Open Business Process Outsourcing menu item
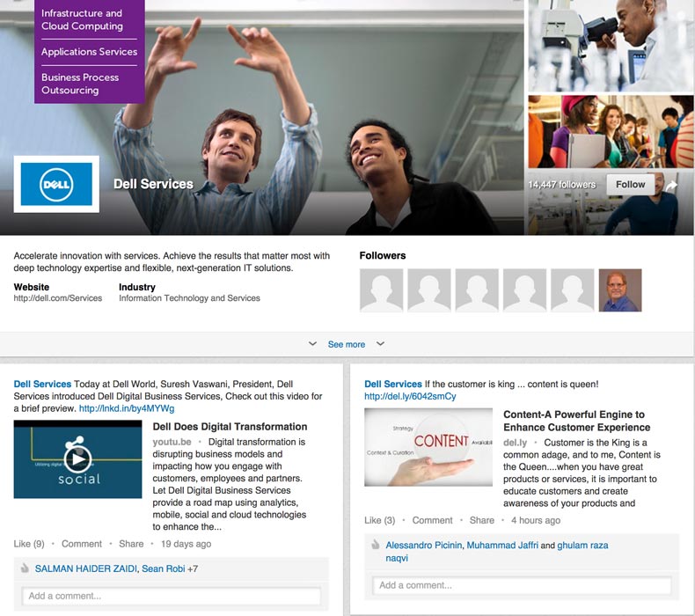 [80, 84]
